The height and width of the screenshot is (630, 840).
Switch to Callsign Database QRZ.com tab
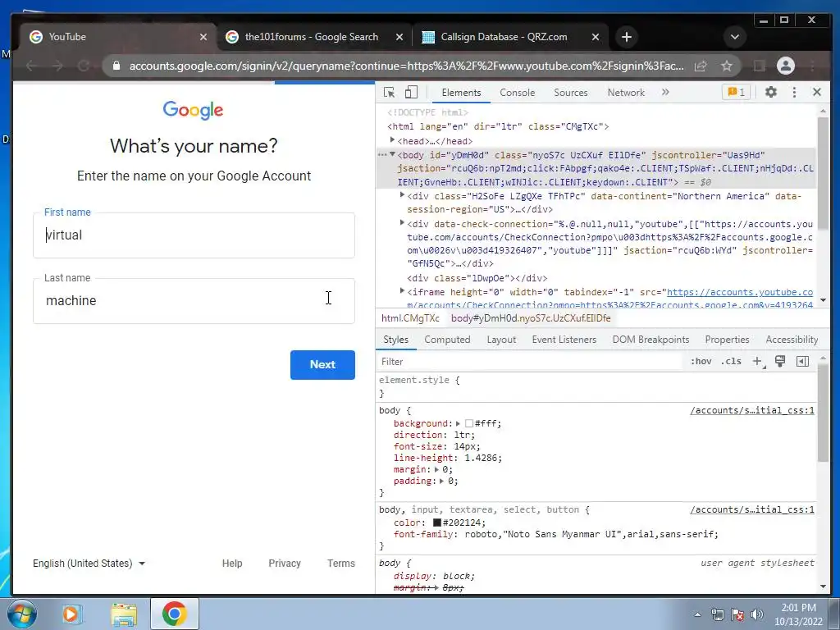click(x=504, y=37)
